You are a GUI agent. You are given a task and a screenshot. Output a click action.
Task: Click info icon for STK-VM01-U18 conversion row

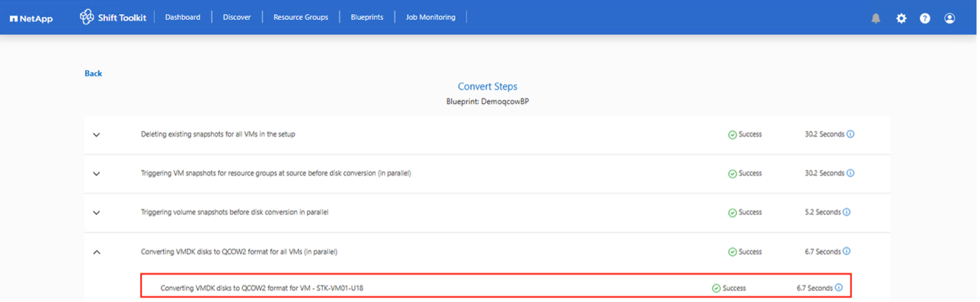[839, 288]
